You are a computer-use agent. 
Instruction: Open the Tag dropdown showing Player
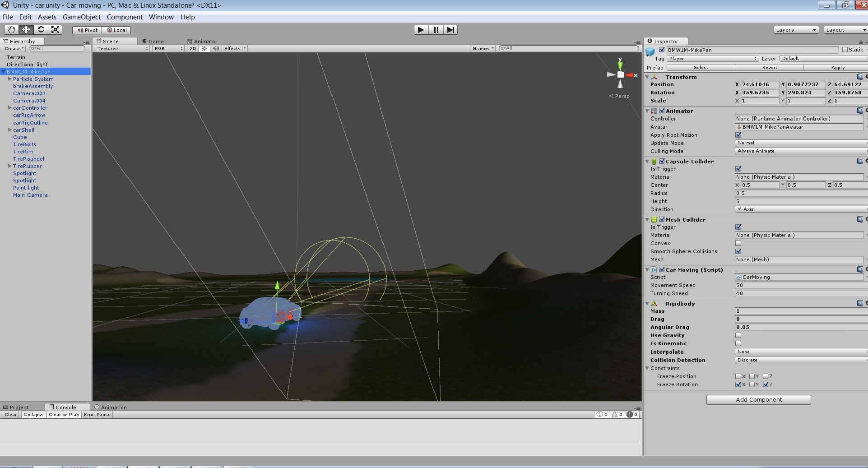(x=713, y=59)
